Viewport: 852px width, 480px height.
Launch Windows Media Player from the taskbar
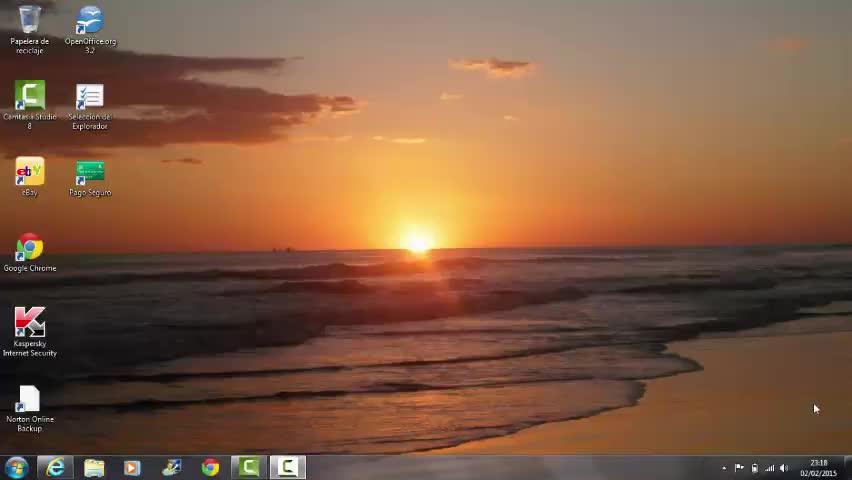(132, 467)
